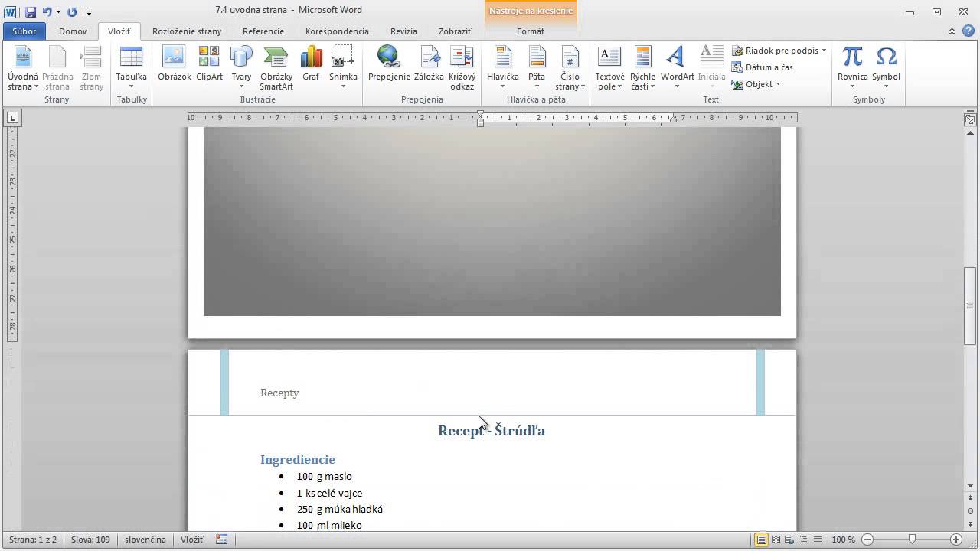Expand the Tabuľka dropdown arrow

(131, 86)
